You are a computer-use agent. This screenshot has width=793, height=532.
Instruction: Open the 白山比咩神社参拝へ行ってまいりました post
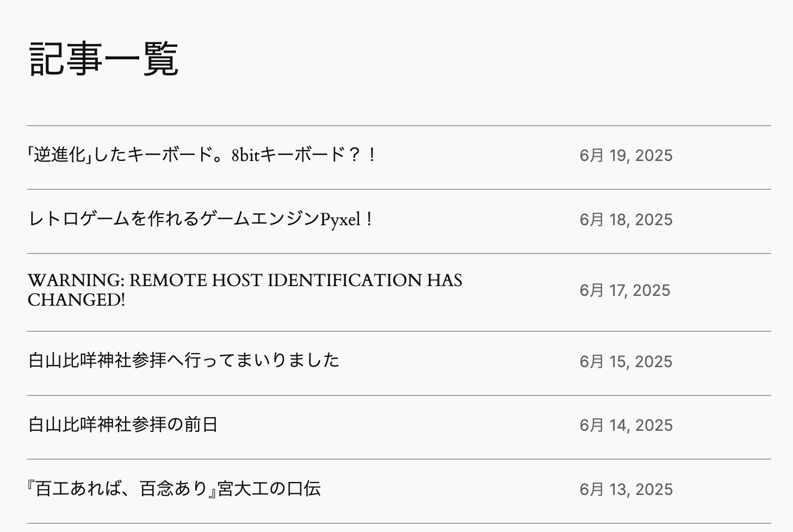pos(184,361)
